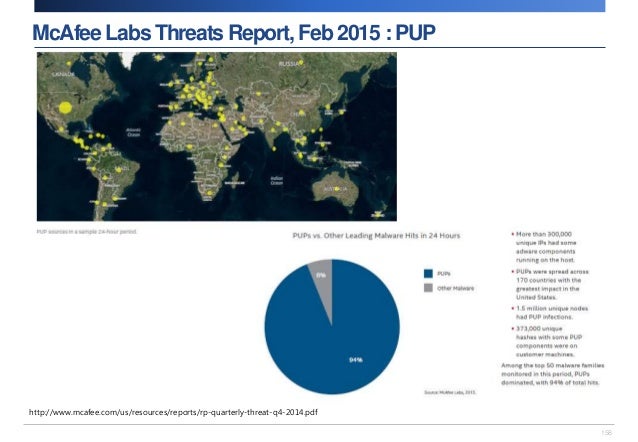Click the CANADA label on the map
Viewport: 638px width, 442px height.
point(63,74)
